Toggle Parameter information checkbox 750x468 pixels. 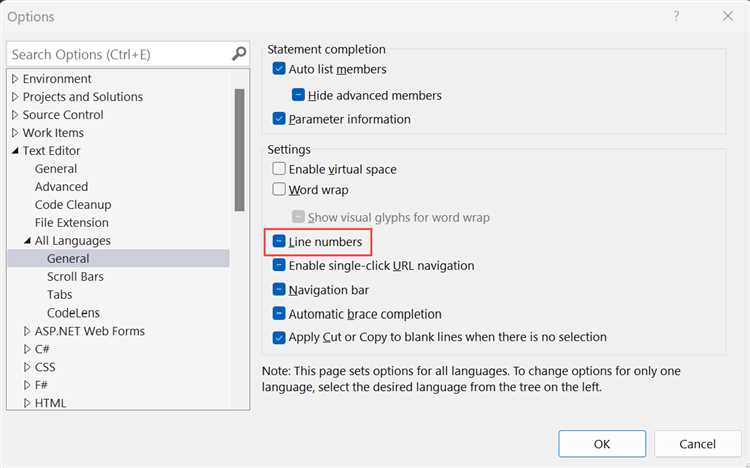click(279, 118)
